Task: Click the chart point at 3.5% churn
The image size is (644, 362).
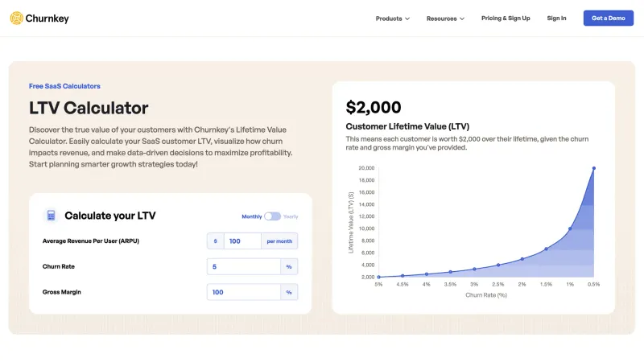Action: pyautogui.click(x=451, y=272)
